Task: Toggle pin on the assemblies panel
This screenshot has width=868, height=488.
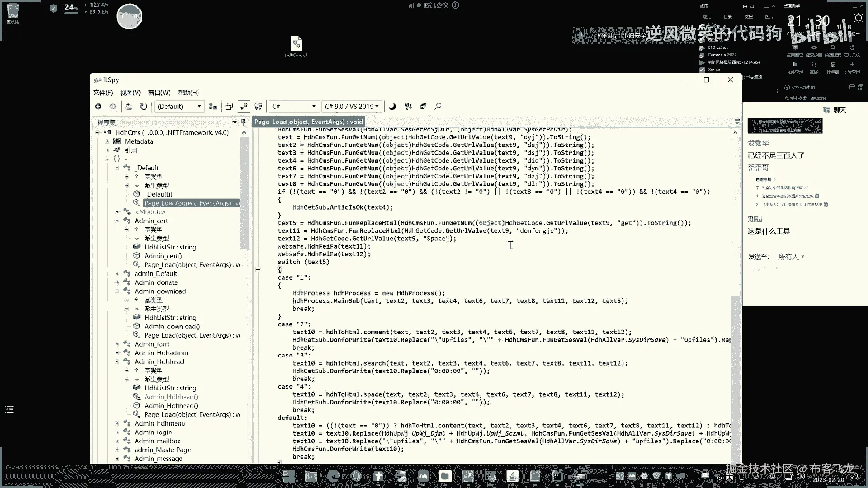Action: pos(243,122)
